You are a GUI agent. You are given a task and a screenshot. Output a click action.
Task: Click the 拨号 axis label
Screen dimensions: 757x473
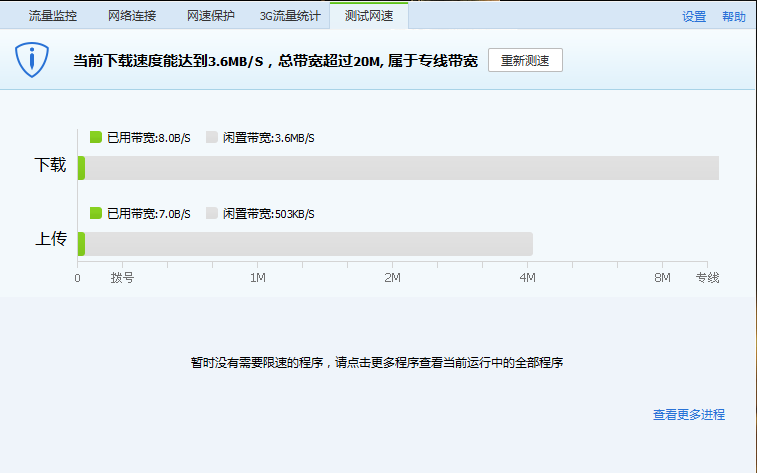coord(122,278)
